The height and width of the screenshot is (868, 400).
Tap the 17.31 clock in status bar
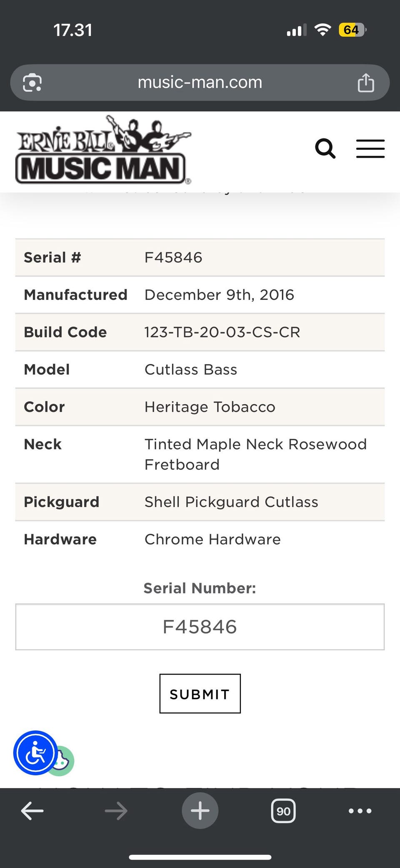coord(73,30)
